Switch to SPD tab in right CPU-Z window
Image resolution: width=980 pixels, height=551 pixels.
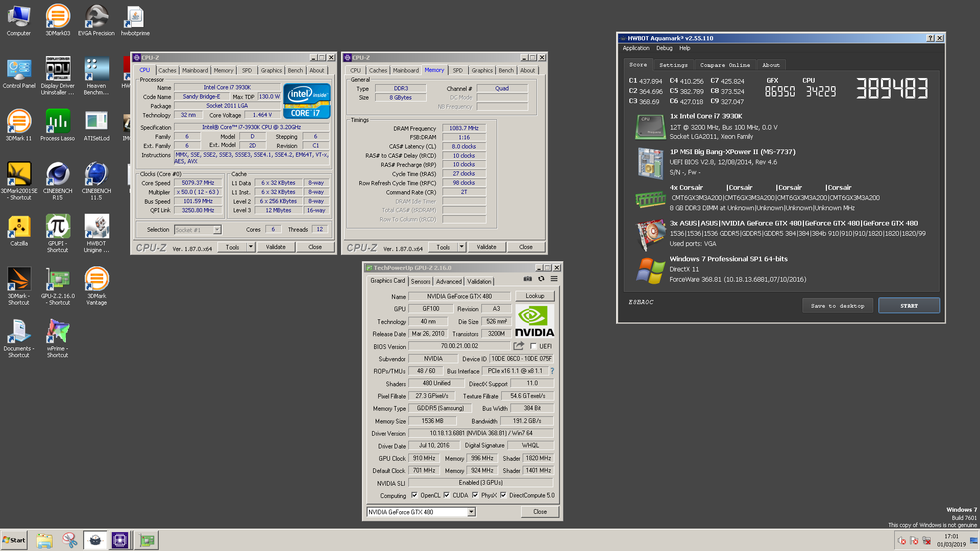pyautogui.click(x=458, y=70)
